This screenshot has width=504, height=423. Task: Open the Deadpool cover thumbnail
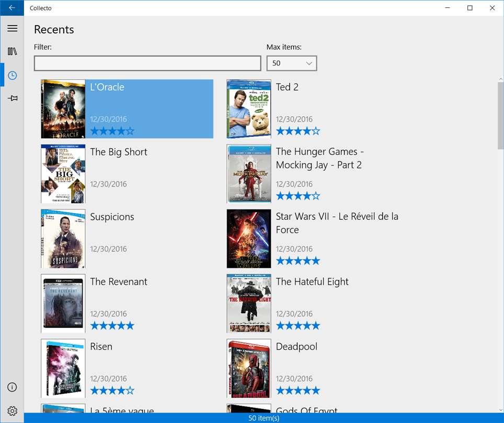coord(249,369)
